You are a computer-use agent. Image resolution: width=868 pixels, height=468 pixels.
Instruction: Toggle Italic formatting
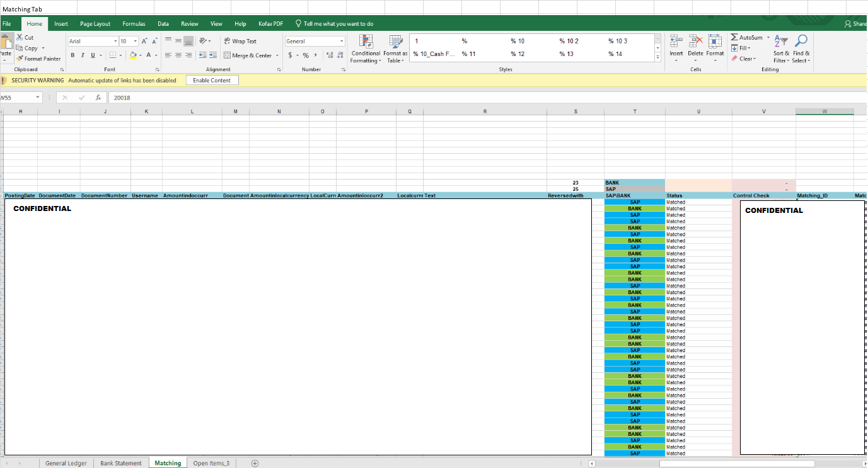(x=83, y=55)
